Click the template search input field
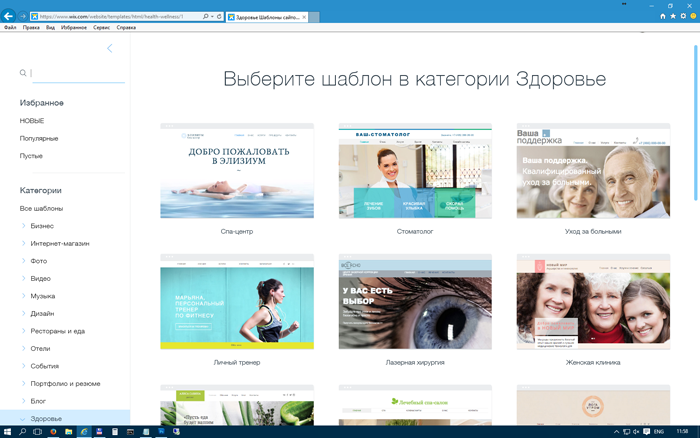Screen dimensions: 700x438 pos(78,74)
